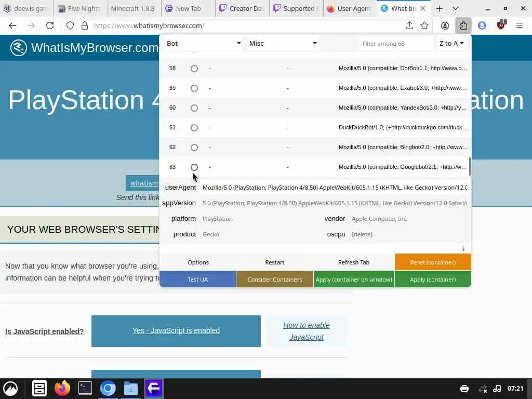The height and width of the screenshot is (399, 532).
Task: Open the Z to A sort dropdown
Action: [x=451, y=44]
